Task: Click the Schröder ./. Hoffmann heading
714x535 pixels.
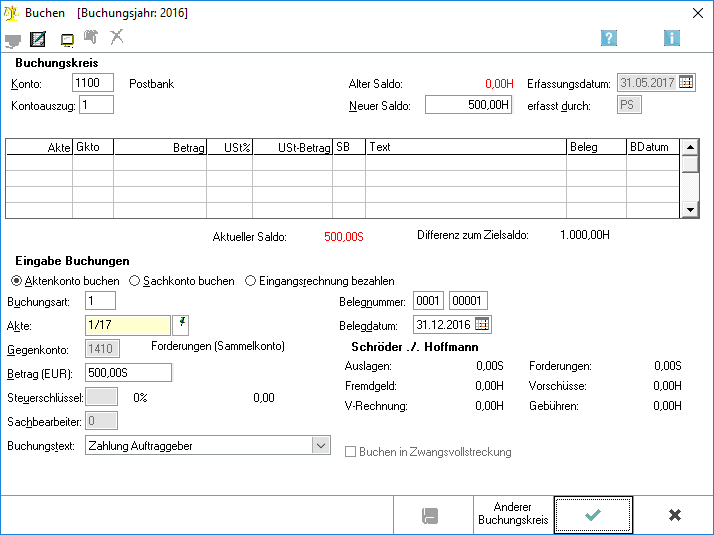Action: click(x=415, y=347)
